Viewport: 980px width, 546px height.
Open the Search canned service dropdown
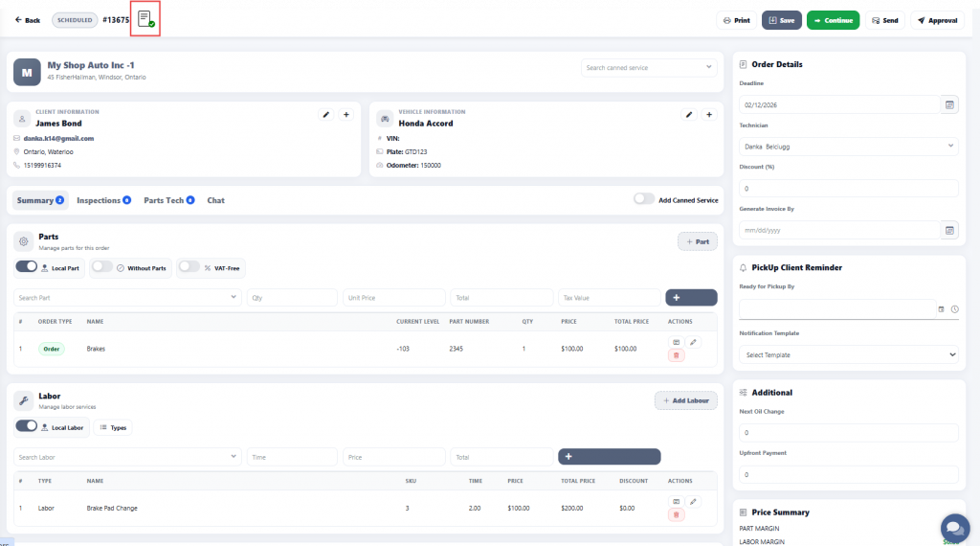pos(649,68)
